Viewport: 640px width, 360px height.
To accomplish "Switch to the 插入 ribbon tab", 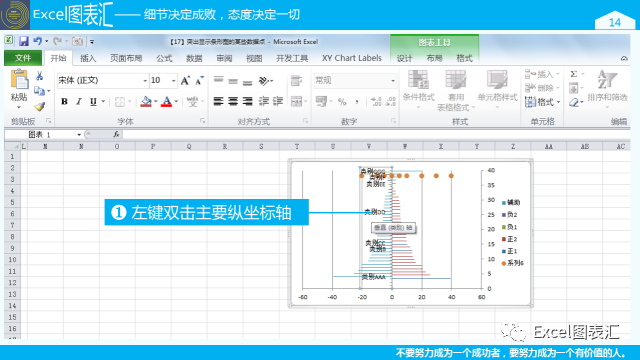I will (88, 58).
